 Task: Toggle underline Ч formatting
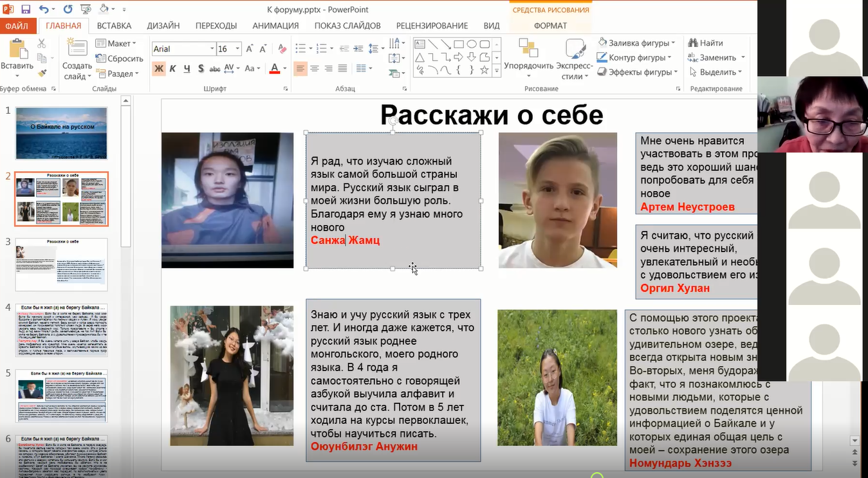(187, 69)
